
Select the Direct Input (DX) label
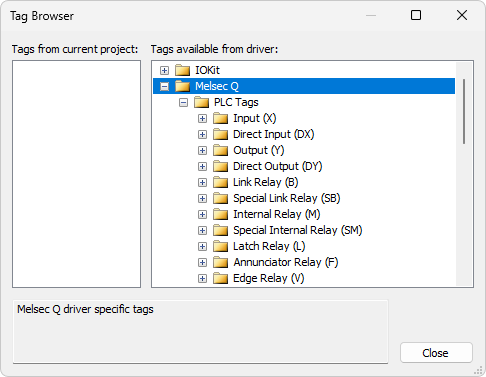(274, 134)
